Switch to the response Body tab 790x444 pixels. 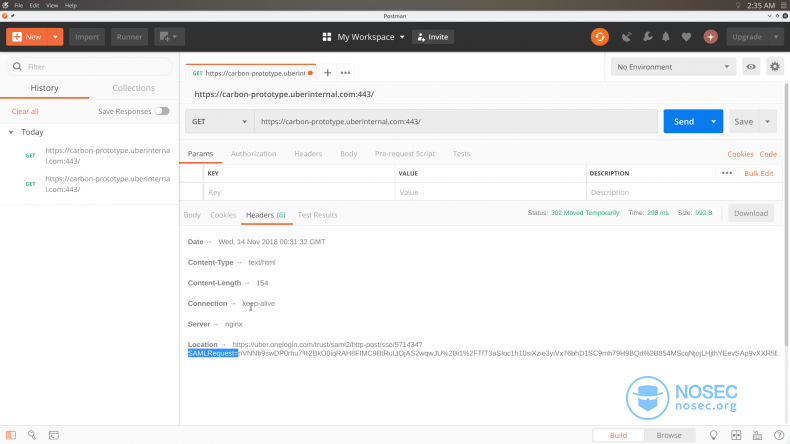click(192, 215)
